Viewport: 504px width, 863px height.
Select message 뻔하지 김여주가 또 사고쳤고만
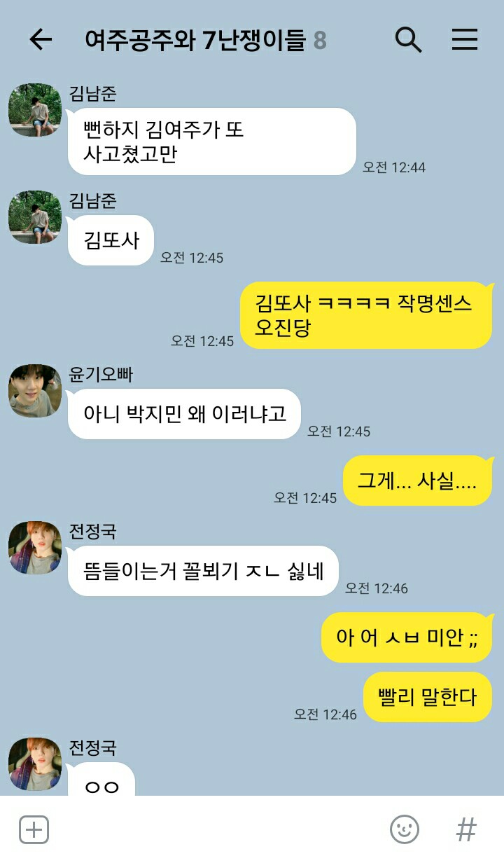tap(212, 141)
